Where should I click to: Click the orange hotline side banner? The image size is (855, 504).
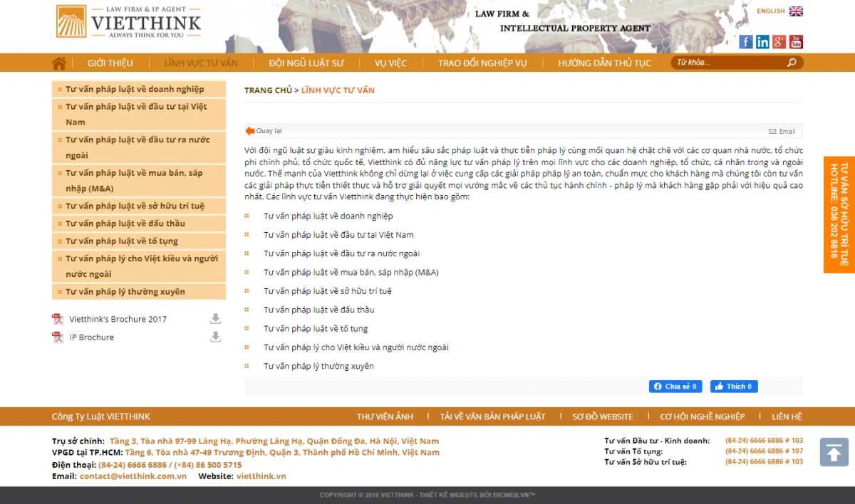tap(839, 214)
